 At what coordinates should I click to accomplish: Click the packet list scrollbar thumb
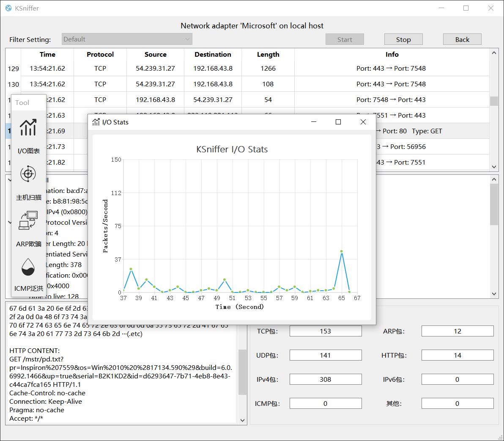[494, 101]
